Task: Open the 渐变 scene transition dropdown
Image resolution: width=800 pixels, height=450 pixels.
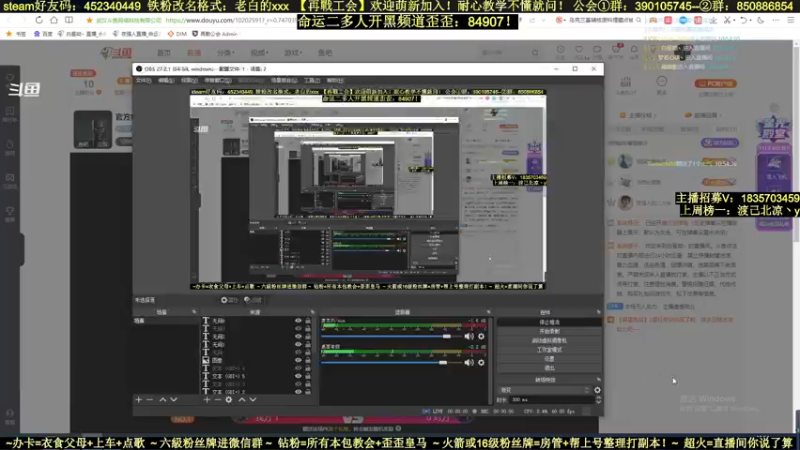Action: click(544, 390)
